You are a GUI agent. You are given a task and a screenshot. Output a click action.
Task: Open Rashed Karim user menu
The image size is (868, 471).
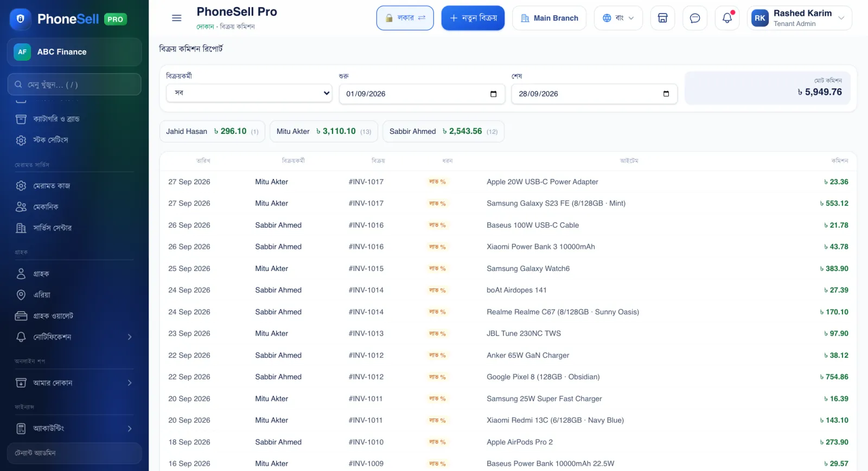pos(800,18)
